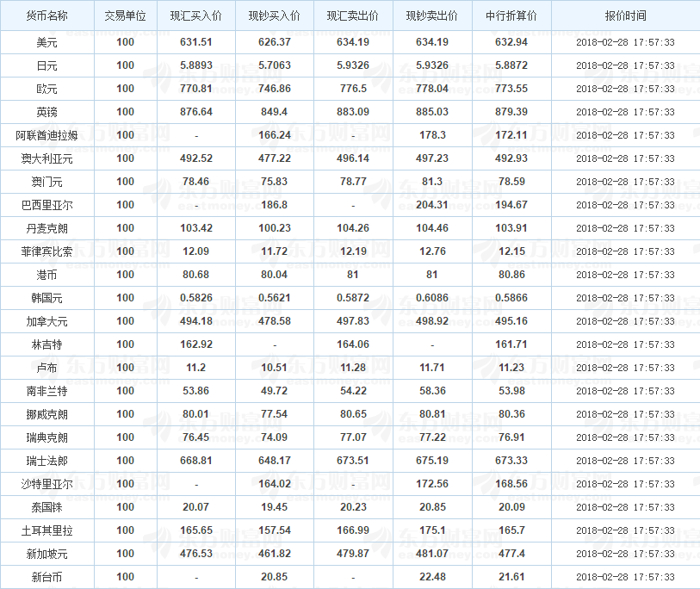Click the 876.64 value for 英镑
Screen dimensions: 700x589
click(x=196, y=112)
